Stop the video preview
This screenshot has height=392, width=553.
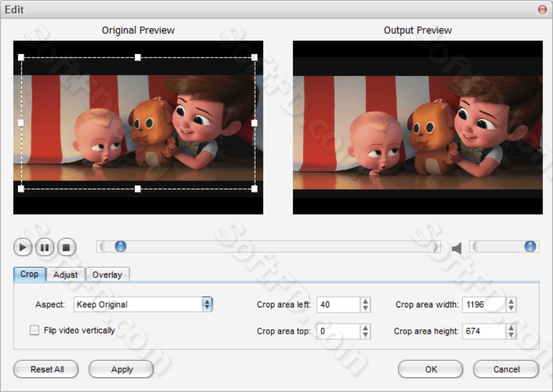tap(66, 247)
